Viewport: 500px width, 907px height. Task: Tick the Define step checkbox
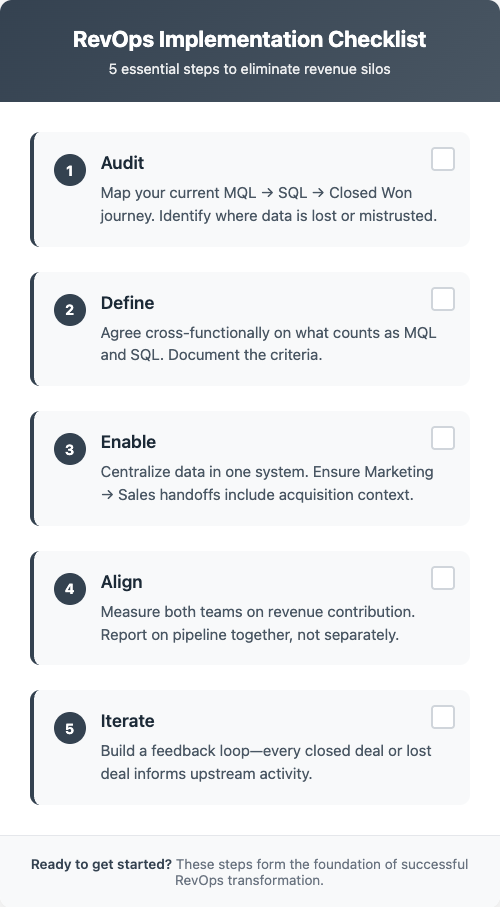(443, 299)
